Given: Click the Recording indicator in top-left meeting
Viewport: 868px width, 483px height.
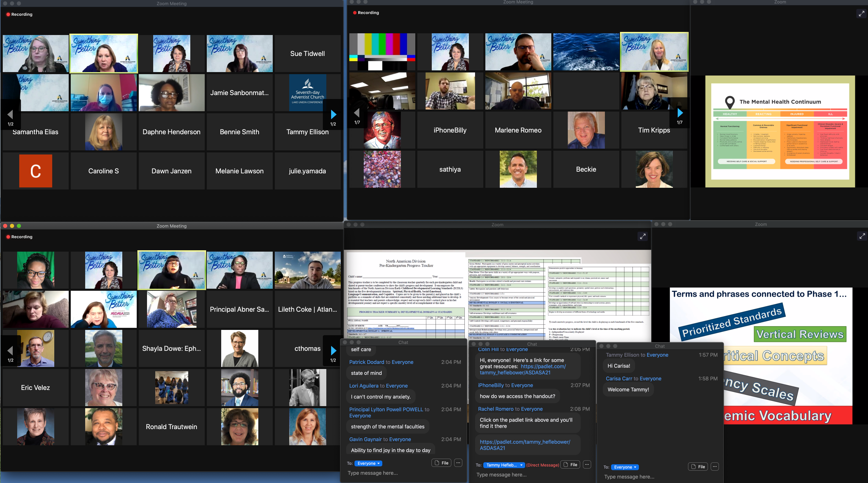Looking at the screenshot, I should pos(19,14).
